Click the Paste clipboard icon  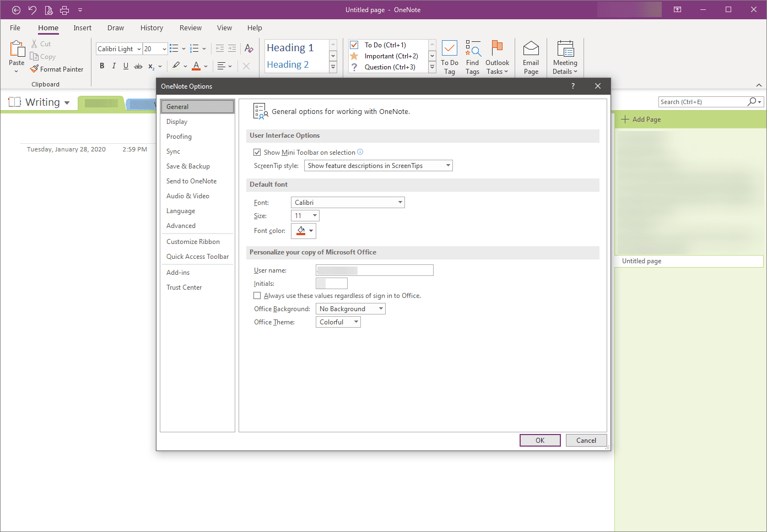click(17, 49)
